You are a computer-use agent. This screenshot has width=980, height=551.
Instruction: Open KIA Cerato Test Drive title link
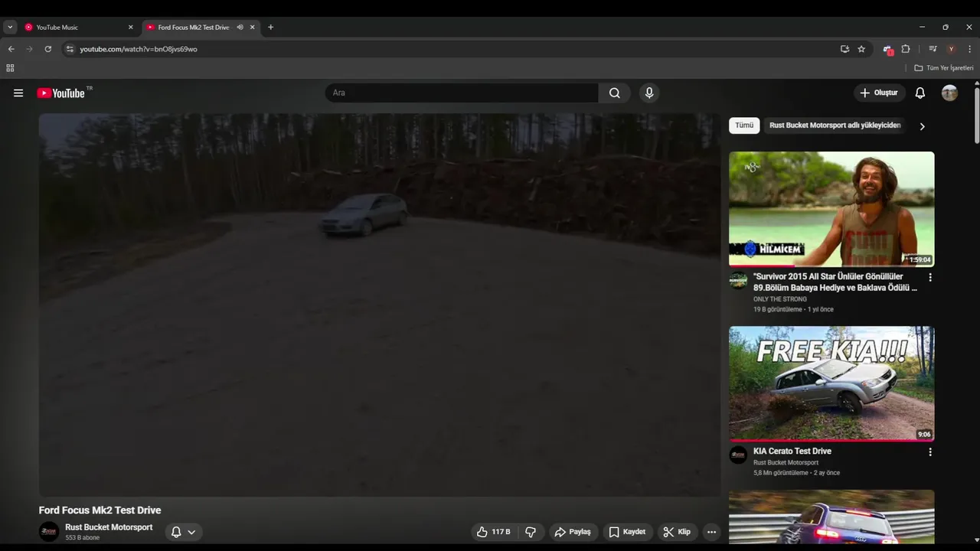[x=792, y=452]
